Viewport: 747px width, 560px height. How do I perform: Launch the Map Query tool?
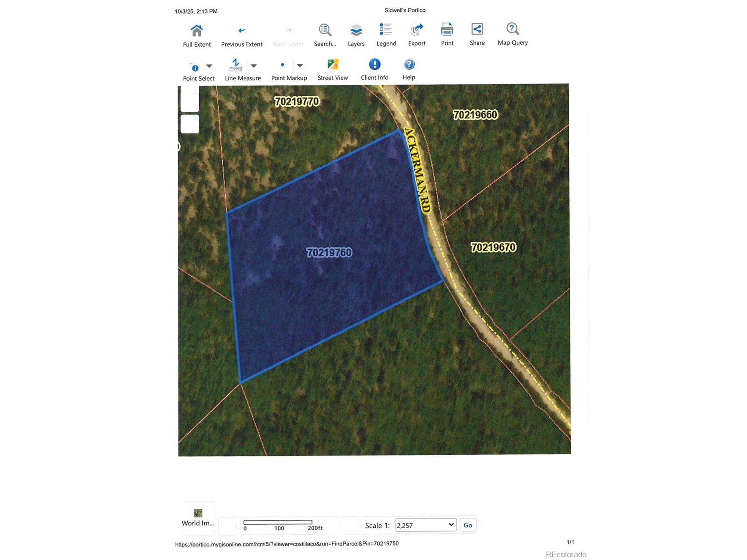pos(512,29)
